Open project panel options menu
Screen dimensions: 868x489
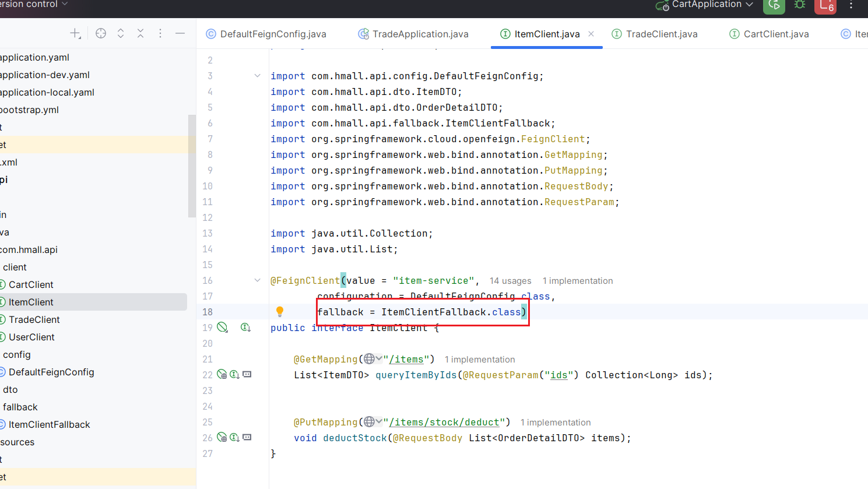[x=160, y=34]
